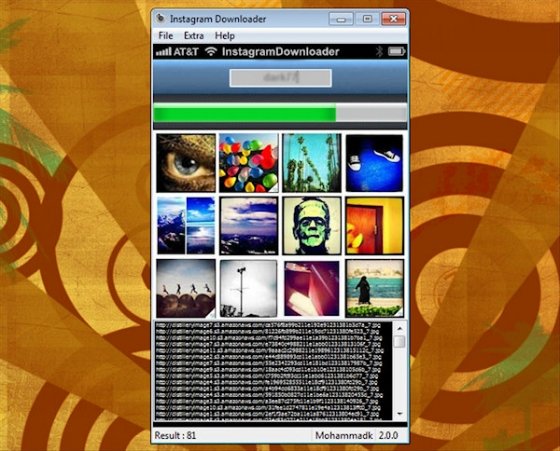Select the woman at the beach thumbnail
This screenshot has height=451, width=560.
point(374,288)
